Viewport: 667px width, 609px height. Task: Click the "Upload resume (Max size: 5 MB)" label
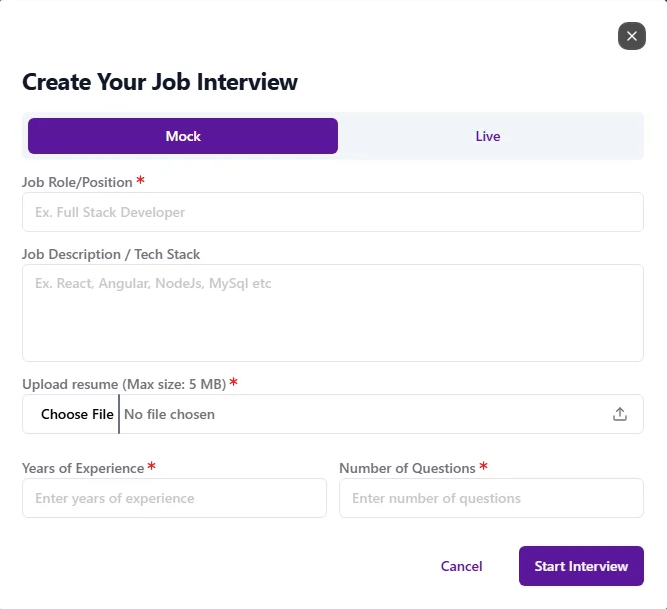[x=124, y=384]
